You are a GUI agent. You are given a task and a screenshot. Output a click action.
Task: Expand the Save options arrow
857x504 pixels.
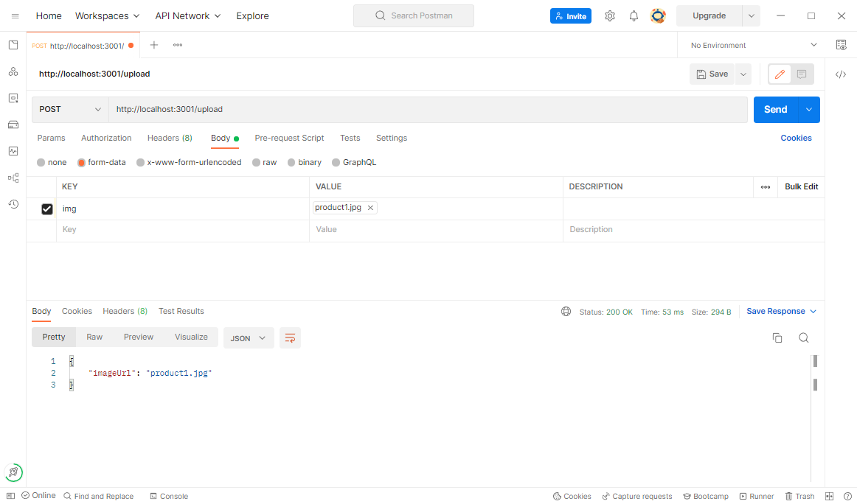point(743,74)
